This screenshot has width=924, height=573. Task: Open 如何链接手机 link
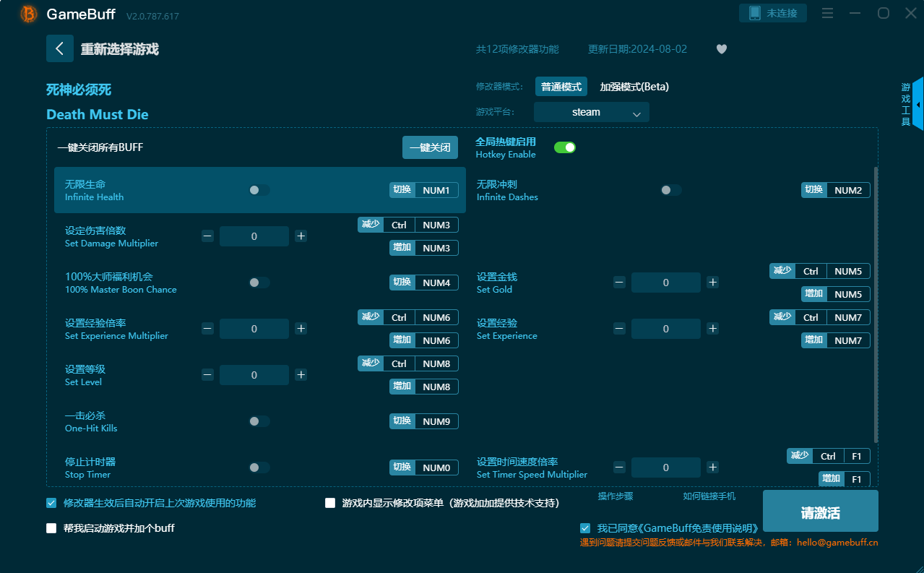[709, 496]
